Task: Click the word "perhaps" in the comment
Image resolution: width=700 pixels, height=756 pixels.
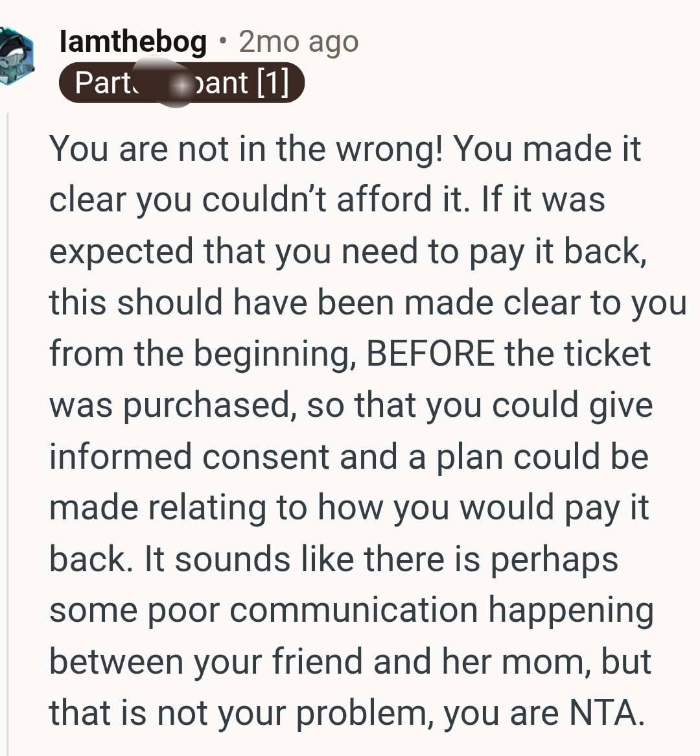Action: coord(554,560)
